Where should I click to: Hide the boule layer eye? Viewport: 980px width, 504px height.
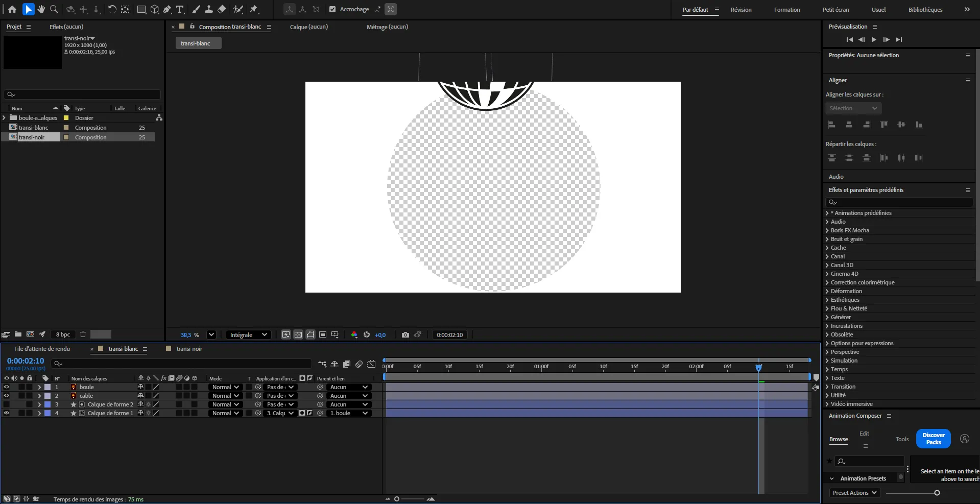(7, 387)
